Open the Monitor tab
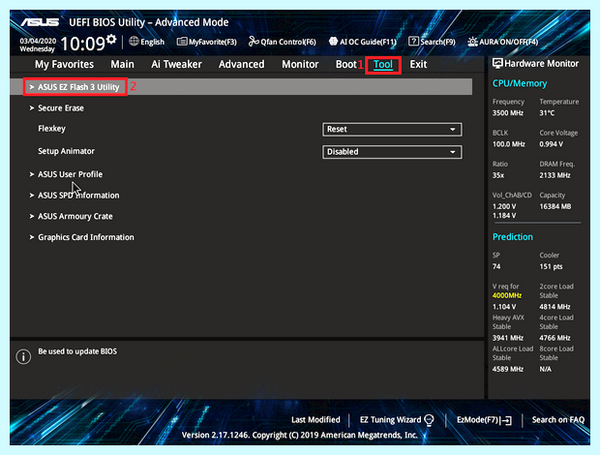The height and width of the screenshot is (455, 600). (x=300, y=64)
